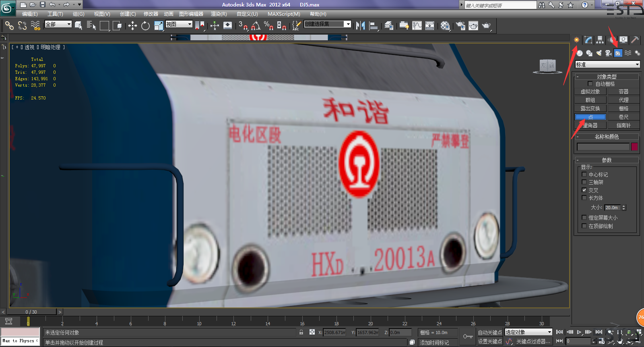Activate Select and Move tool
Viewport: 644px width, 347px height.
132,26
